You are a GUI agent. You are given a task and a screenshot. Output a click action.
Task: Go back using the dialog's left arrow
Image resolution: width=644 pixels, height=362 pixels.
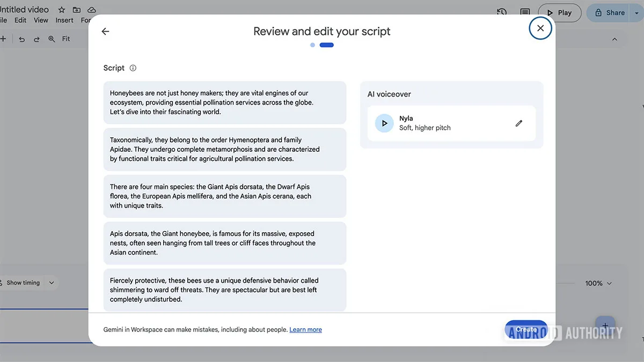point(105,32)
